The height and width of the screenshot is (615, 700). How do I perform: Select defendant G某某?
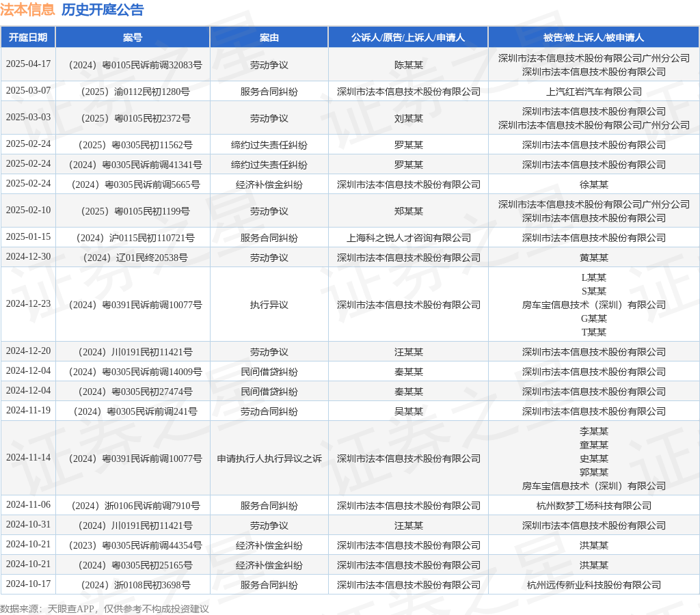click(594, 318)
